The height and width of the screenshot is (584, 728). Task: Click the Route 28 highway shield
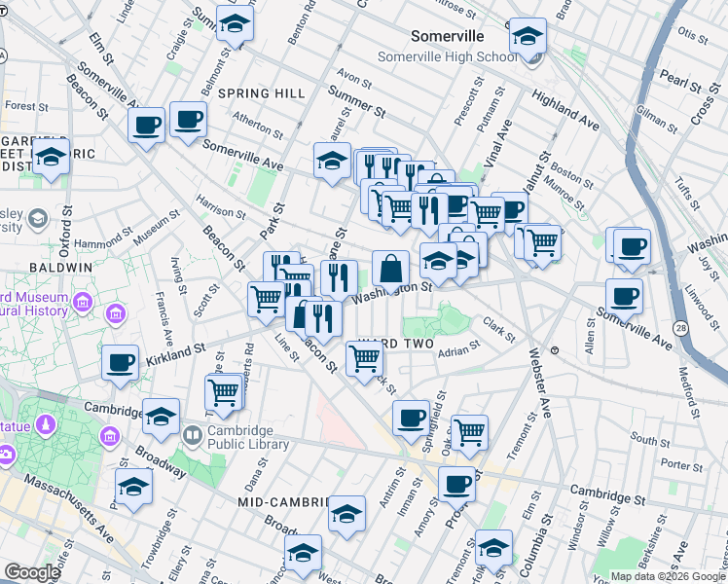point(680,328)
